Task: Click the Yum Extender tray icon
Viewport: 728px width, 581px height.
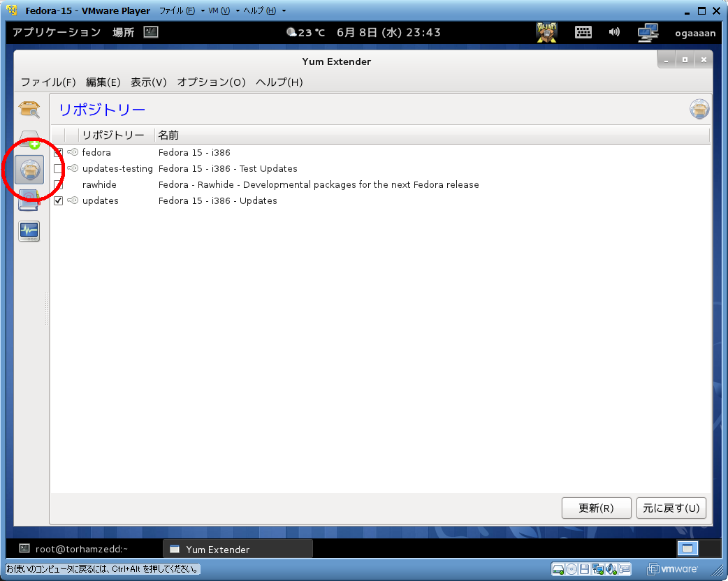Action: (546, 32)
